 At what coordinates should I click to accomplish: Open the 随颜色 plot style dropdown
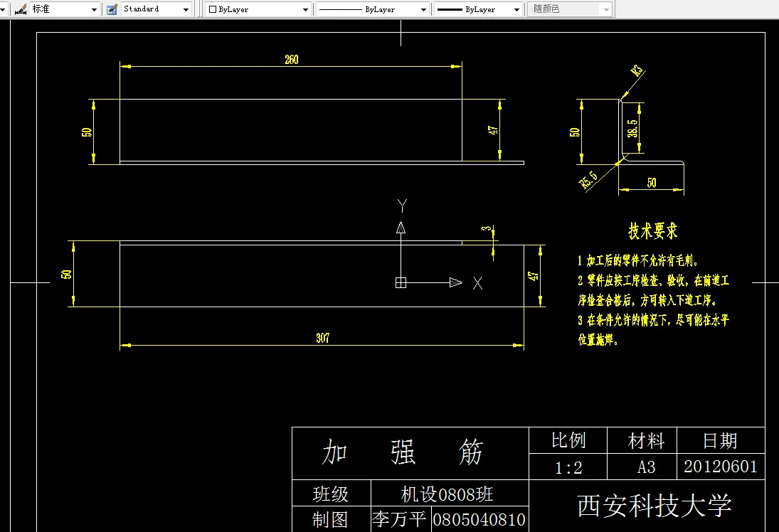click(x=606, y=9)
